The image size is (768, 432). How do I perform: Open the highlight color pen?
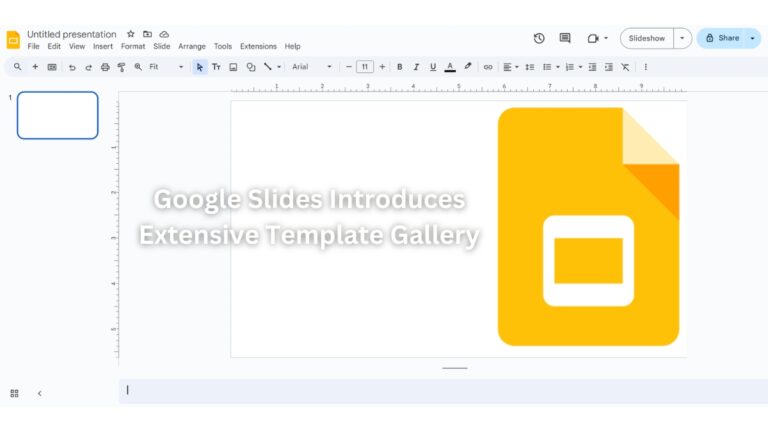point(468,67)
